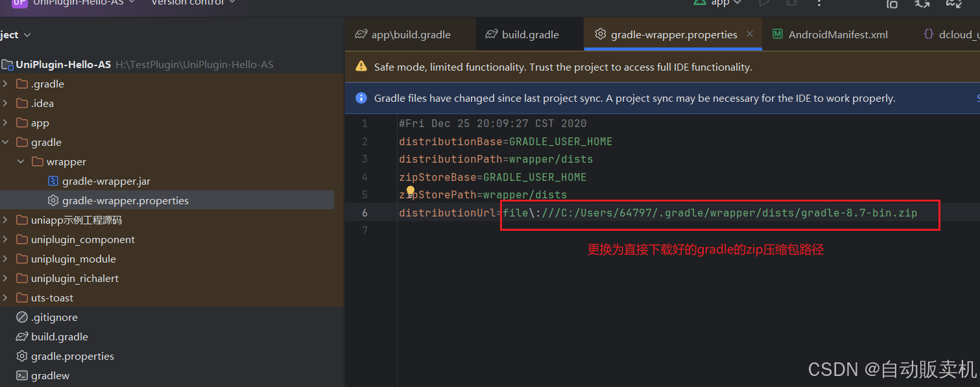The image size is (980, 387).
Task: Click the manifest icon on AndroidManifest.xml tab
Action: [777, 34]
